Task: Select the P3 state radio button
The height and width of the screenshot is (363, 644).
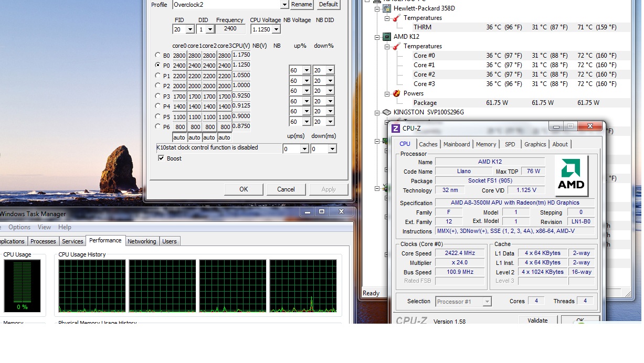Action: point(158,96)
